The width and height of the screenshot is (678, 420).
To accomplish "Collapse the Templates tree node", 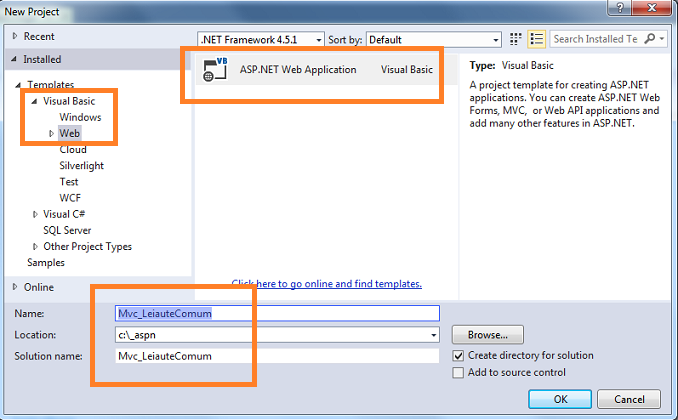I will [18, 85].
